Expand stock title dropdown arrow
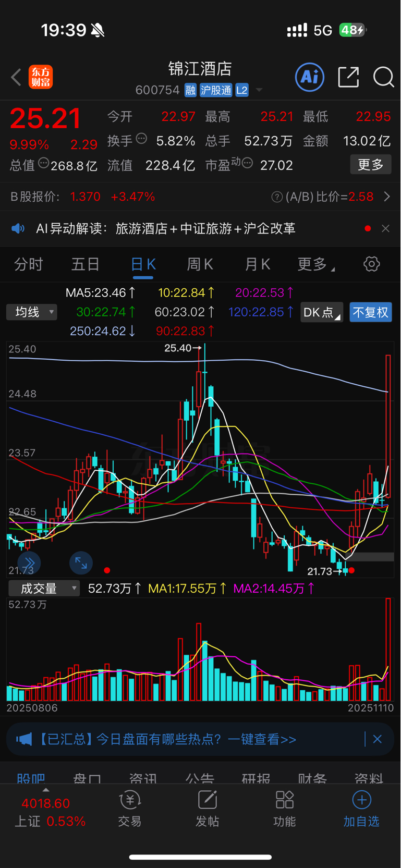Screen dimensions: 401x868 tap(259, 91)
